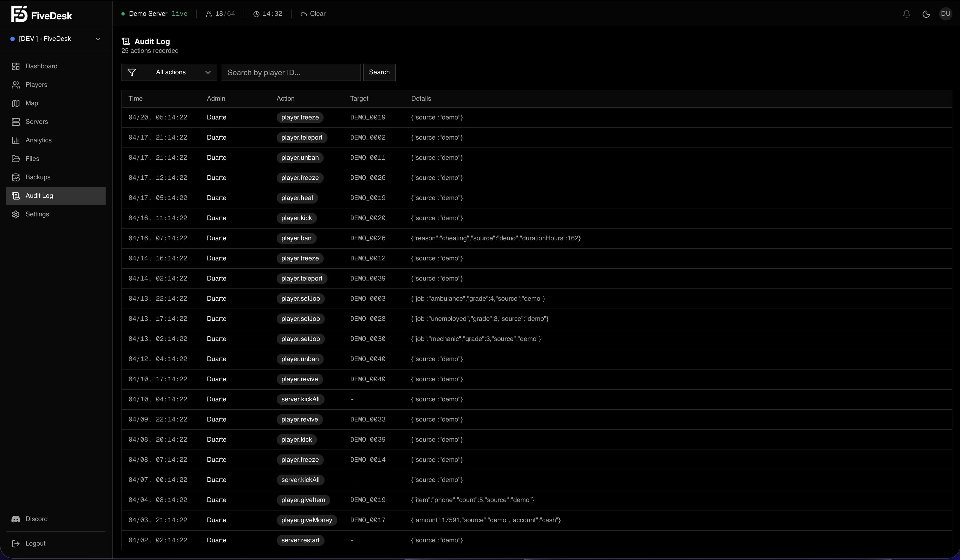Toggle dark mode moon icon
Viewport: 960px width, 560px height.
tap(926, 14)
